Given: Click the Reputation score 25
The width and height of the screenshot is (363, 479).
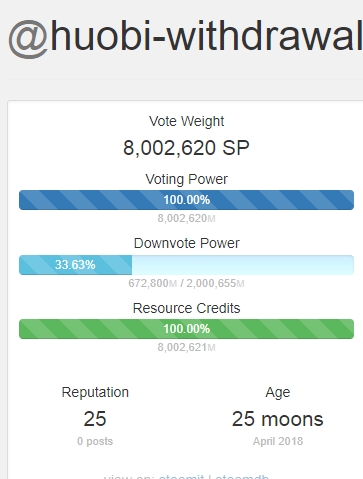Looking at the screenshot, I should point(95,419).
